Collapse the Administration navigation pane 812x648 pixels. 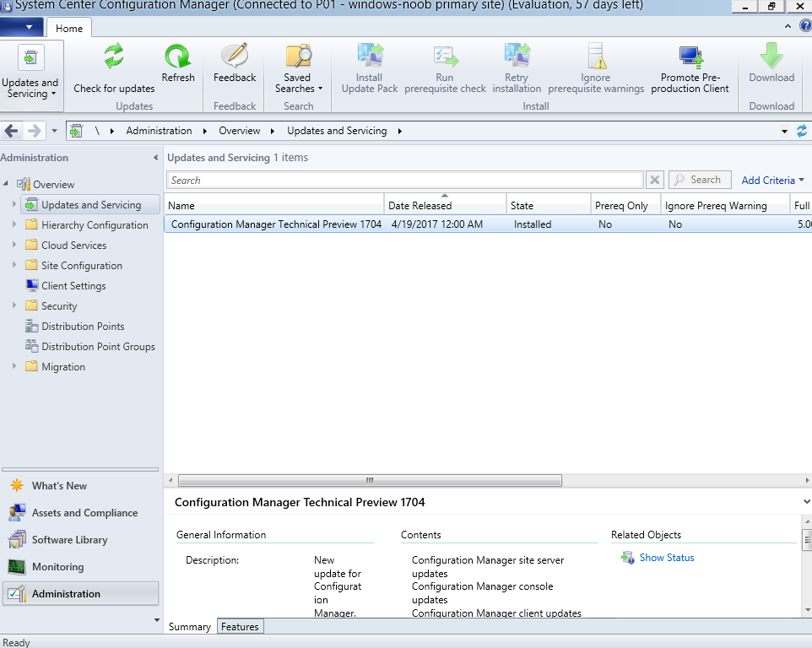click(155, 157)
